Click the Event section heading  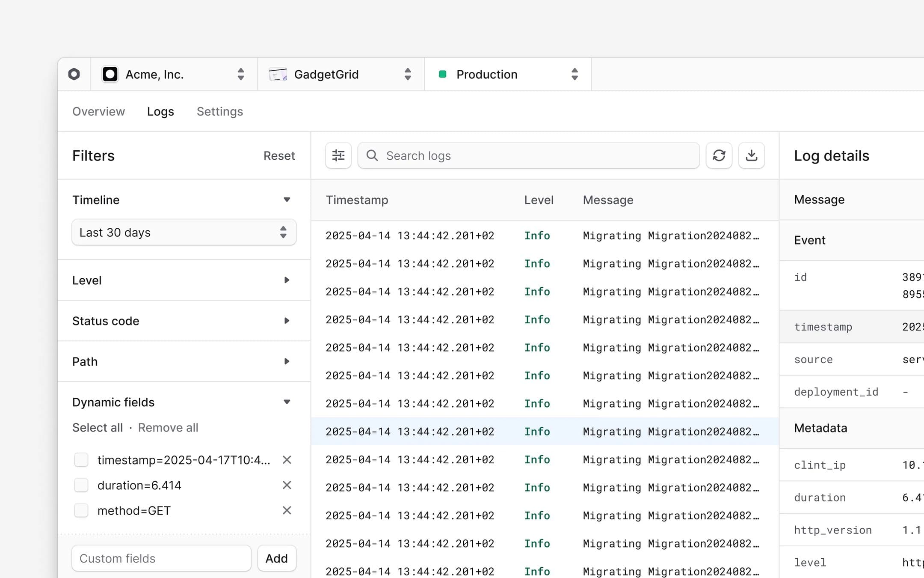coord(810,240)
